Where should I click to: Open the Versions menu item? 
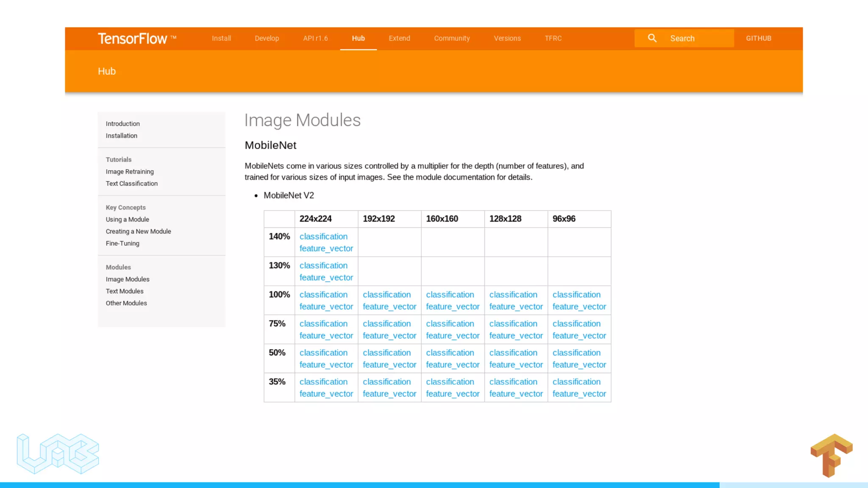507,39
